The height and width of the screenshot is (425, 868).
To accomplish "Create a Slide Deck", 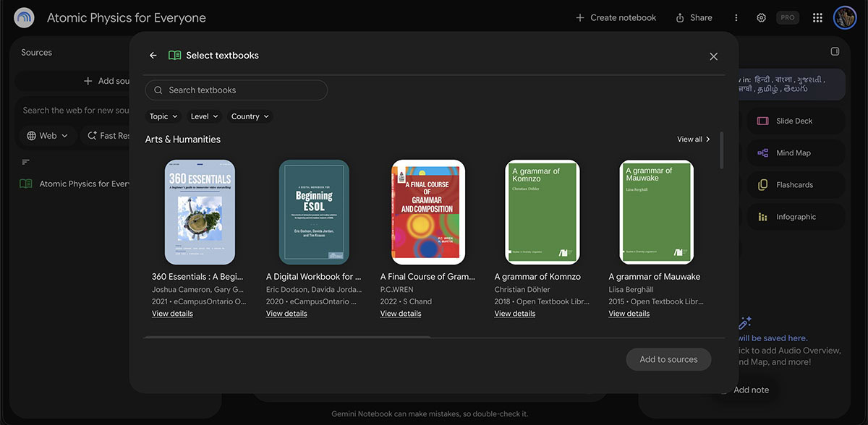I will coord(796,121).
